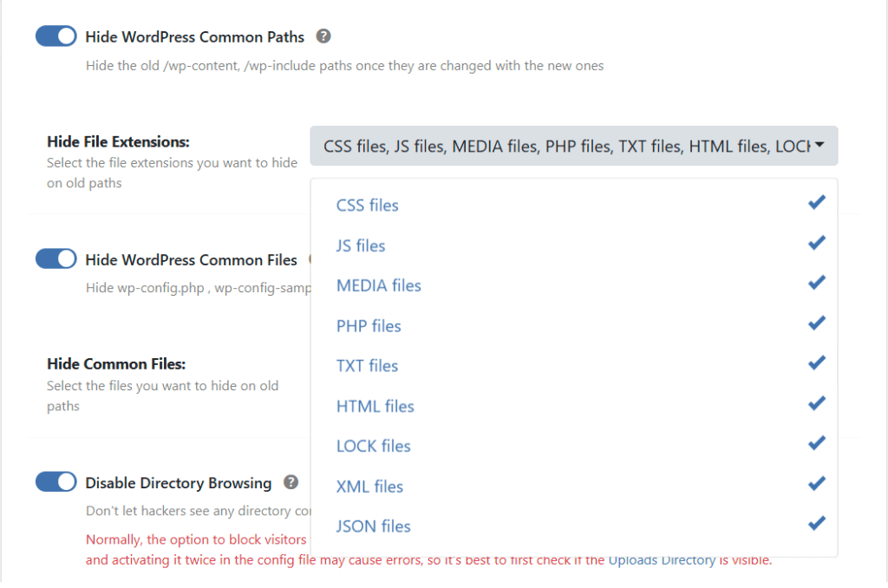This screenshot has height=588, width=888.
Task: Toggle the checkmark beside XML files
Action: 816,483
